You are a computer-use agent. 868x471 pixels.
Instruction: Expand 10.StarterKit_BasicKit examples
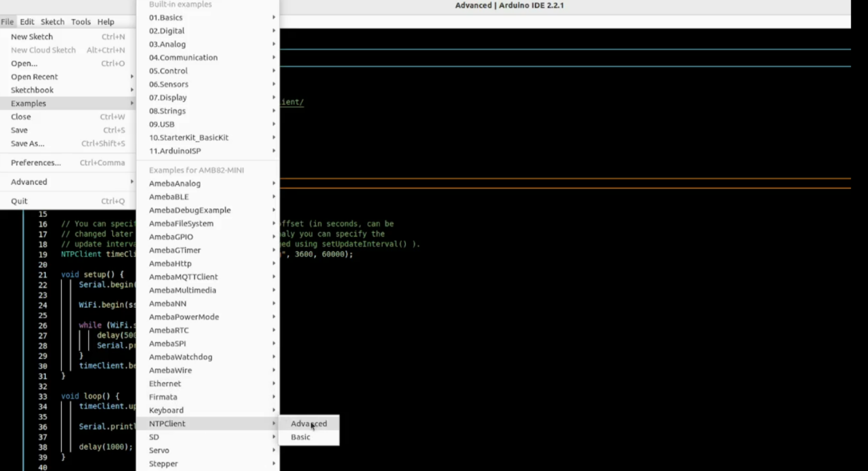(208, 137)
